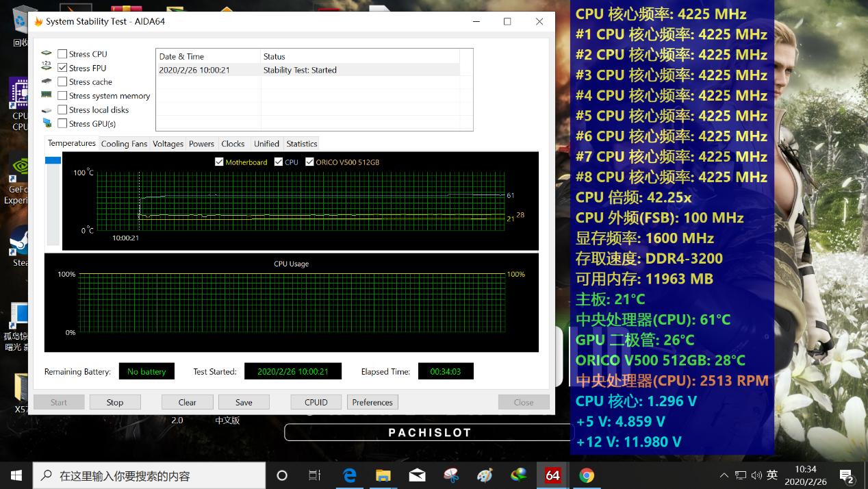
Task: Click the GPU icon beside Stress GPU(s)
Action: pyautogui.click(x=47, y=123)
